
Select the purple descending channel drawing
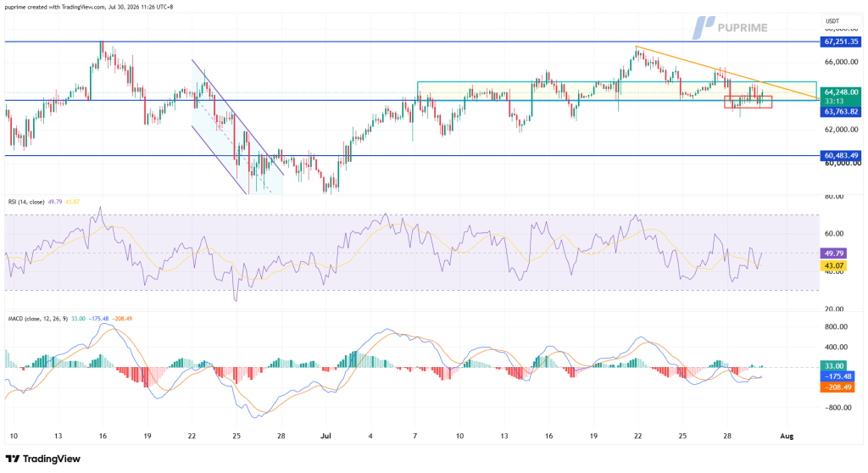pyautogui.click(x=237, y=127)
